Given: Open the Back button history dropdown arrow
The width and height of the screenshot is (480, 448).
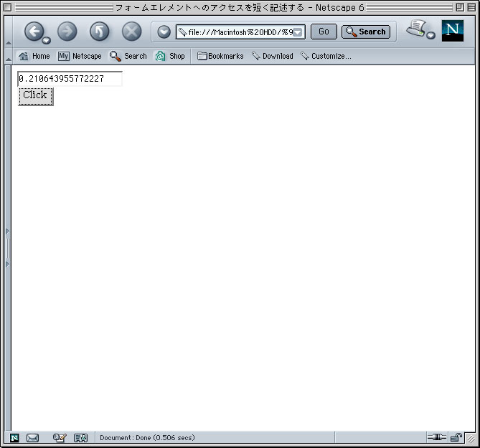Looking at the screenshot, I should point(46,40).
